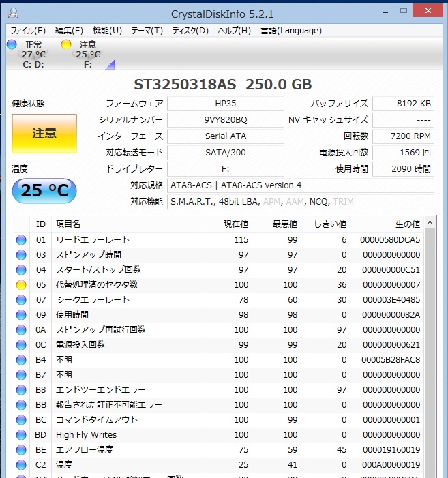This screenshot has width=448, height=478.
Task: Click the 最悪値 column header
Action: point(276,224)
